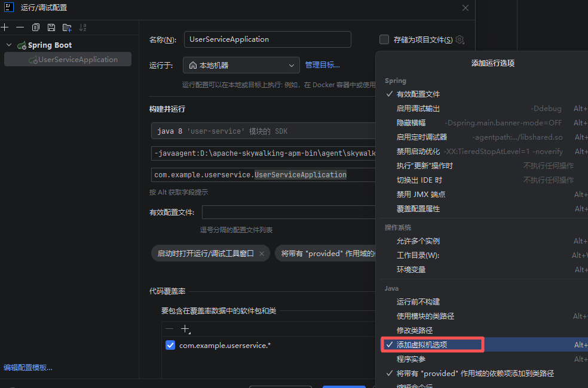Open 编辑配置模板... link
Screen dimensions: 588x388
pyautogui.click(x=28, y=367)
